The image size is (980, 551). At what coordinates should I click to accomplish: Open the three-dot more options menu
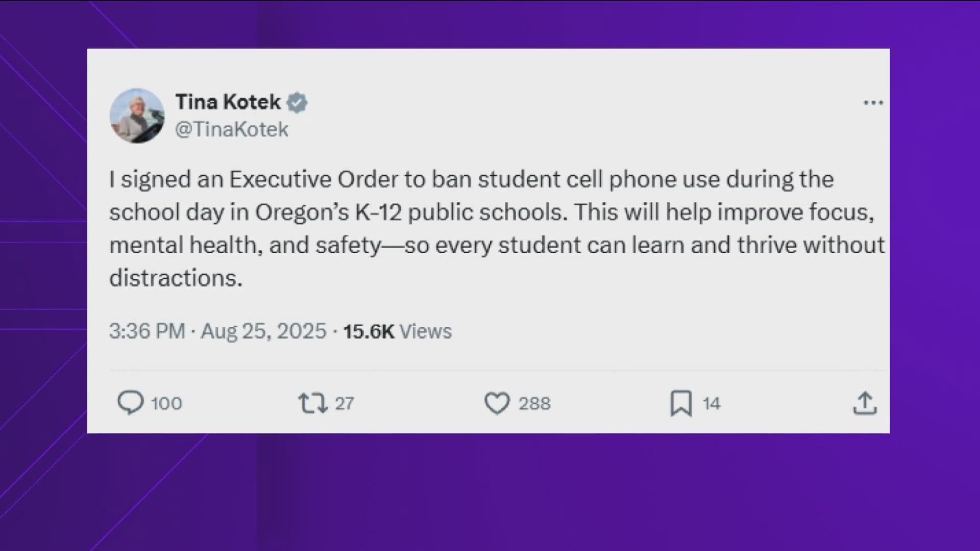[x=873, y=103]
